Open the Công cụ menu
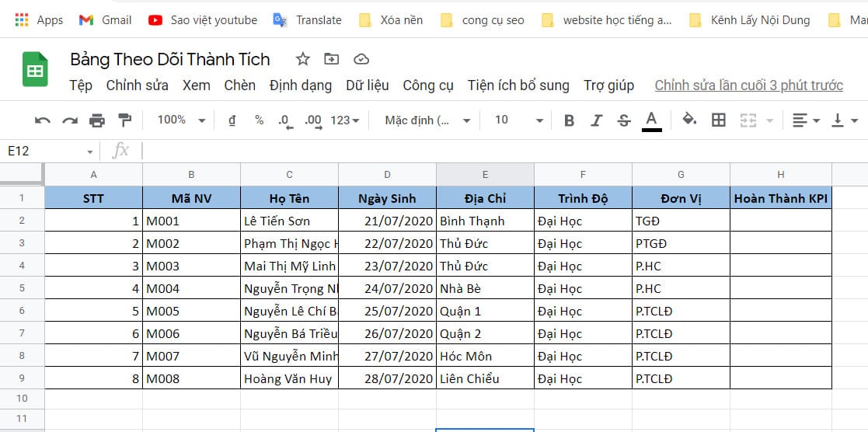The height and width of the screenshot is (432, 868). (x=428, y=85)
